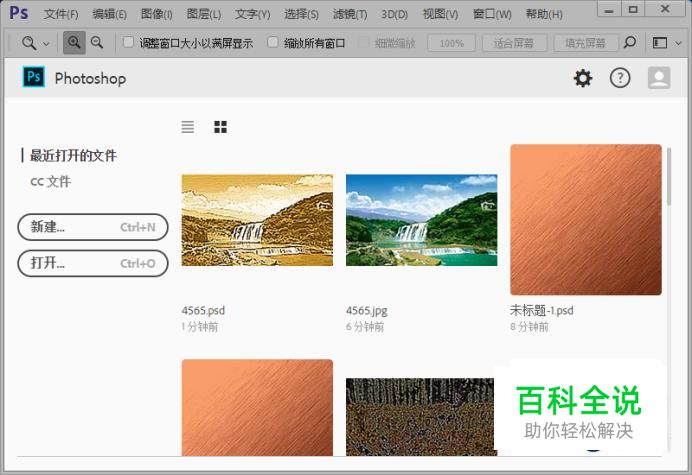
Task: Expand the workspace switcher dropdown arrow
Action: point(679,43)
